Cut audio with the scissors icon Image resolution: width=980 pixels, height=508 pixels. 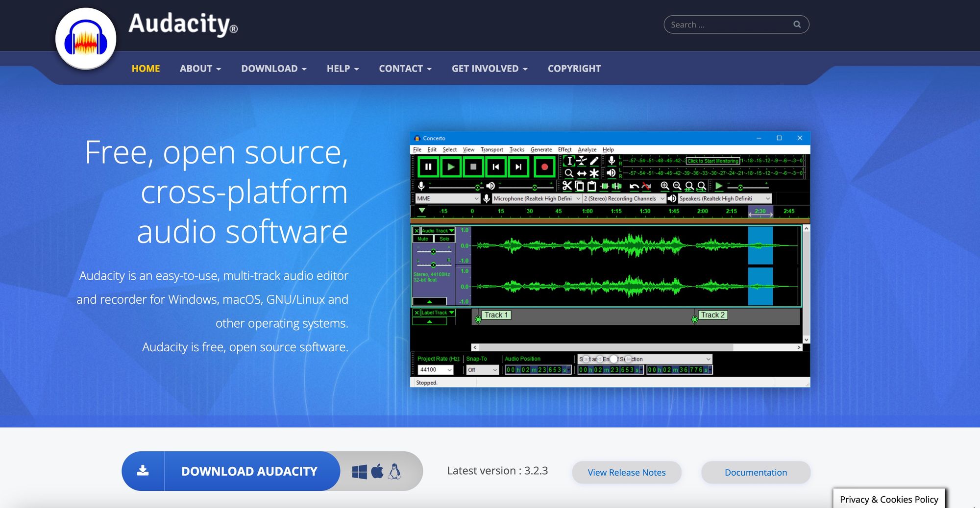point(567,187)
